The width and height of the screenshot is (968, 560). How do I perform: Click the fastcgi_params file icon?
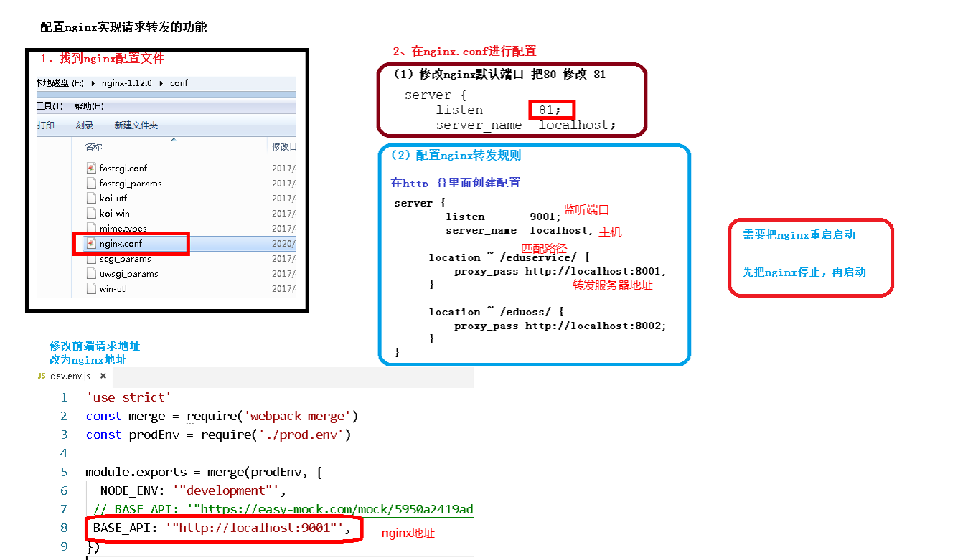coord(90,184)
